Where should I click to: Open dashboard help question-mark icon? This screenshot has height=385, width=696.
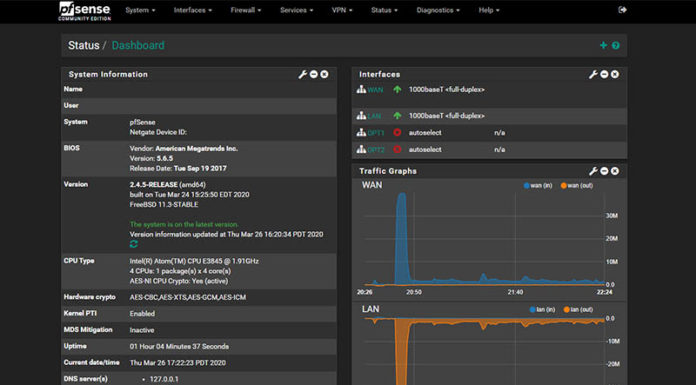click(616, 45)
